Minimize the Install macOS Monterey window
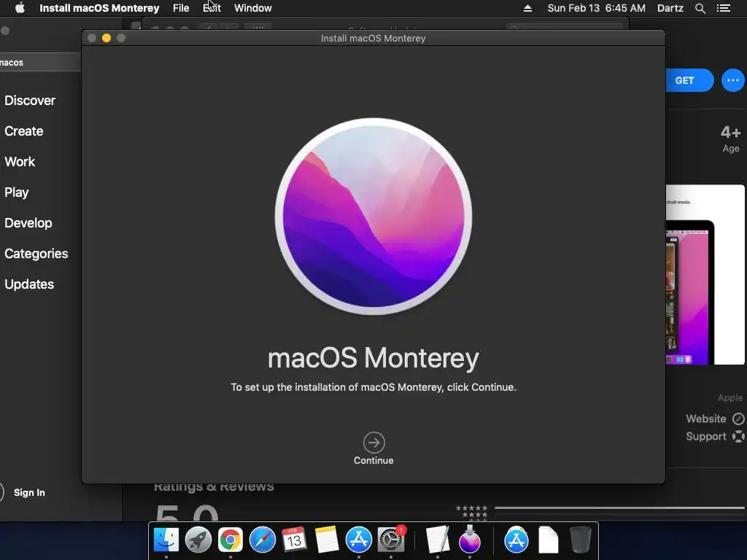The width and height of the screenshot is (747, 560). [107, 38]
